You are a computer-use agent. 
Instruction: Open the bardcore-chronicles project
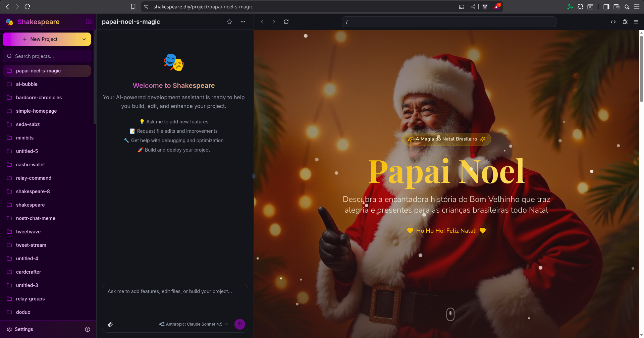point(39,98)
